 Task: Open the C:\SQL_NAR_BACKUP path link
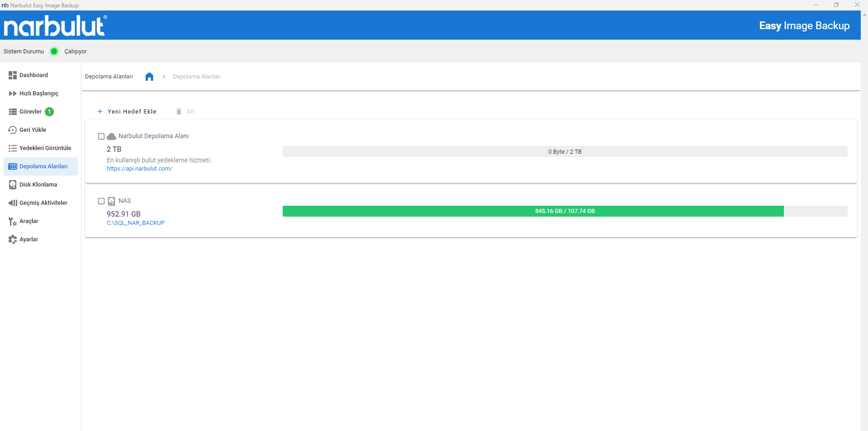135,223
